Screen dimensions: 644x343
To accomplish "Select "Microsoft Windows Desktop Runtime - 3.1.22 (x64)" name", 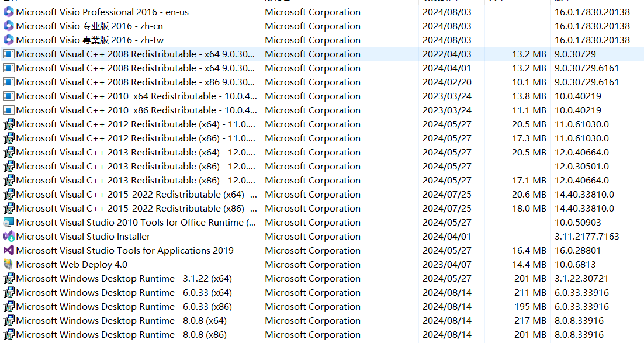I will [x=124, y=279].
